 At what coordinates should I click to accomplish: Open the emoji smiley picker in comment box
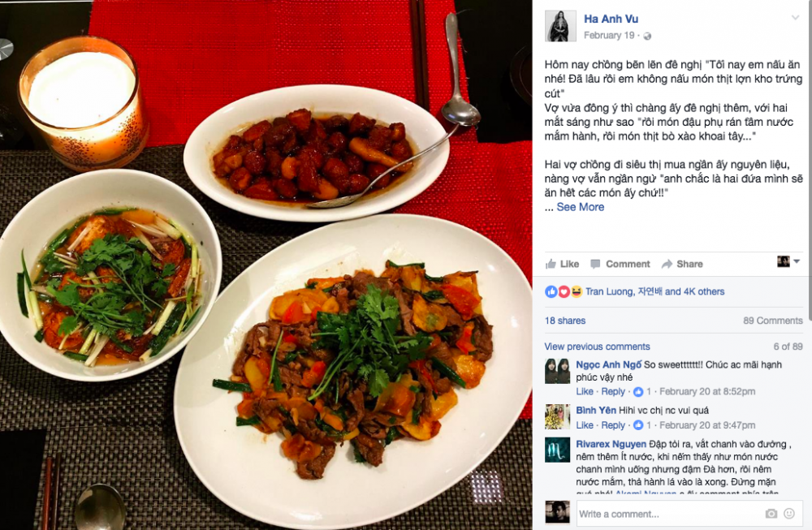click(x=789, y=514)
